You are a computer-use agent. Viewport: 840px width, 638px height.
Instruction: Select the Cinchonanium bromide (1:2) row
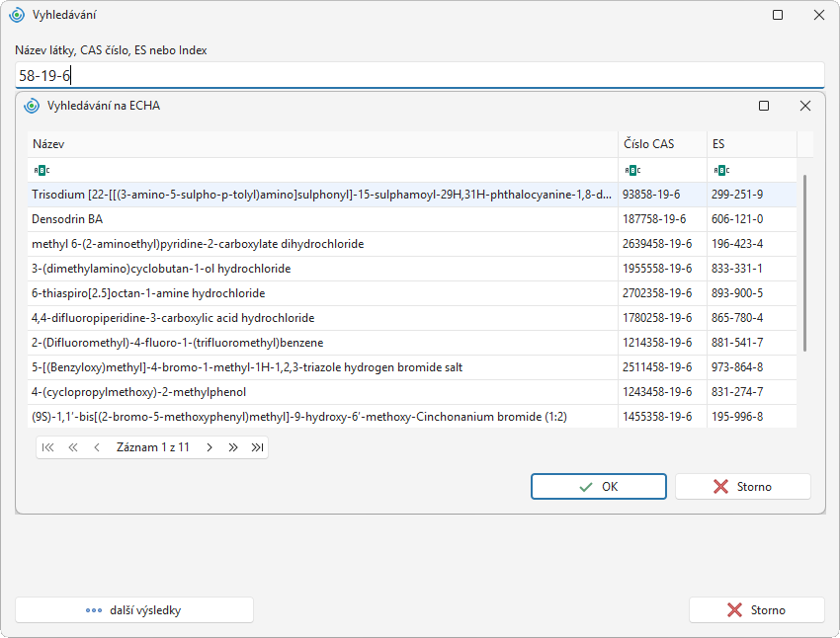click(x=412, y=417)
